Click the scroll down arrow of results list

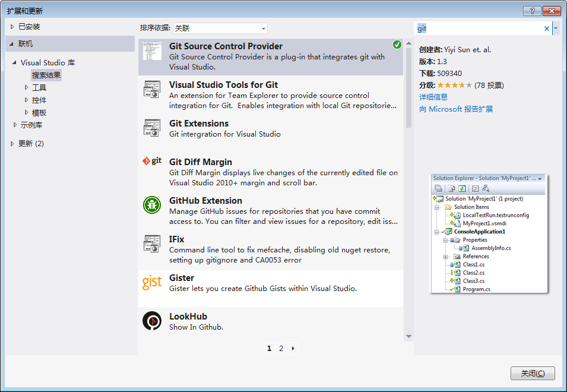(408, 336)
